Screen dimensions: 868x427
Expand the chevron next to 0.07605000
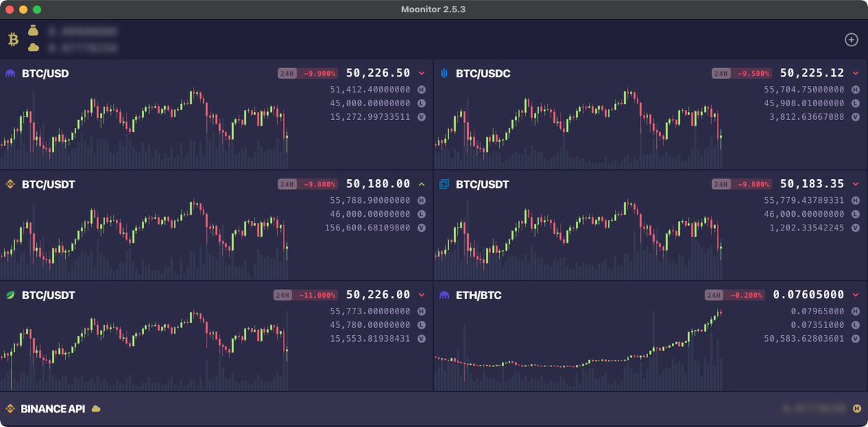[x=856, y=295]
